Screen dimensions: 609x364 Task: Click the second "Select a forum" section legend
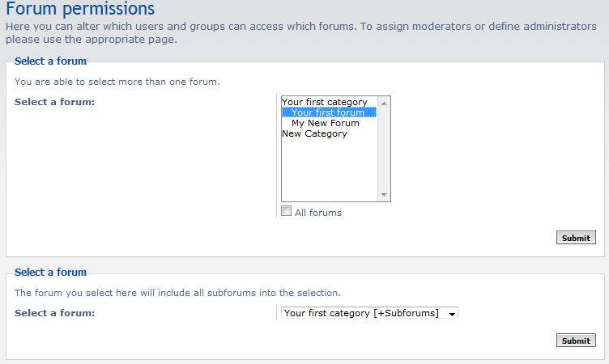click(x=50, y=273)
